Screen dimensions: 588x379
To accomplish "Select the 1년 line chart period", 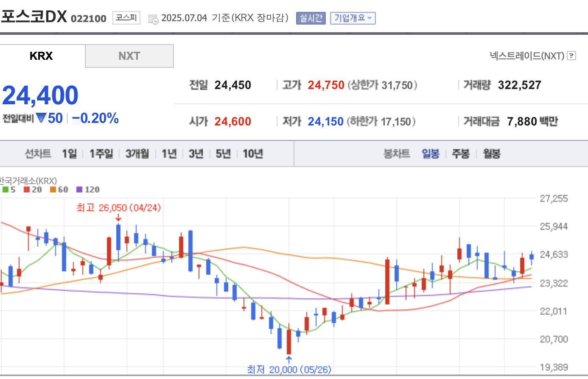I will pos(169,153).
